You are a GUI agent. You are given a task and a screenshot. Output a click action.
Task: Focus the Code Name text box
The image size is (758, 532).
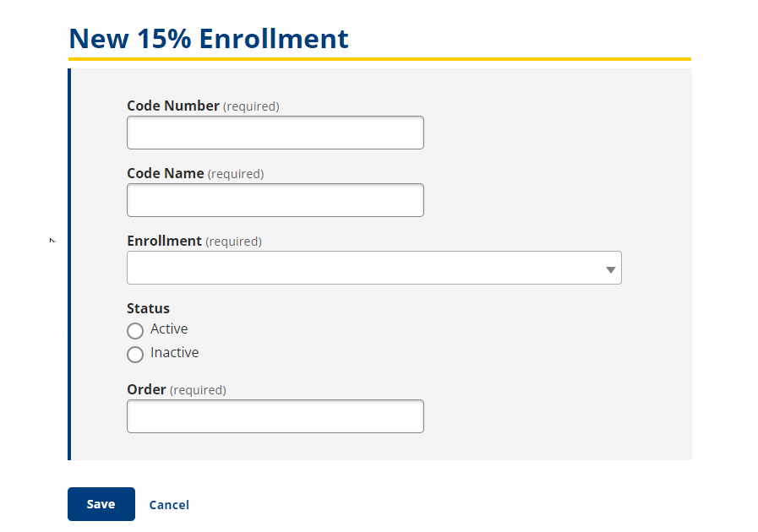click(x=275, y=200)
